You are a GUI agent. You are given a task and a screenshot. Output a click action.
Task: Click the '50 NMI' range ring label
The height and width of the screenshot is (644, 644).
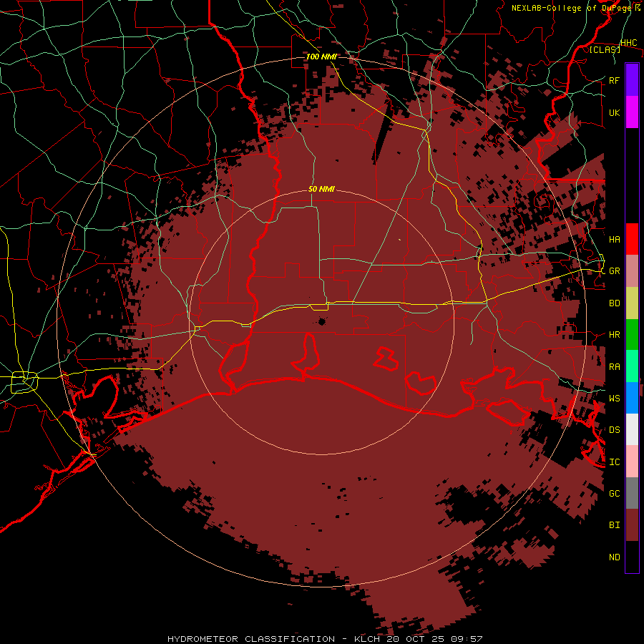click(x=321, y=189)
